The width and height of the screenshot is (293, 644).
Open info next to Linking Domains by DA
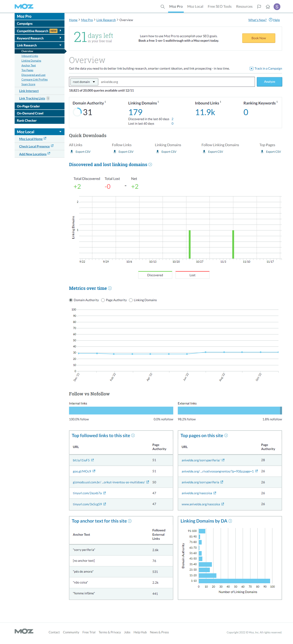pos(230,521)
